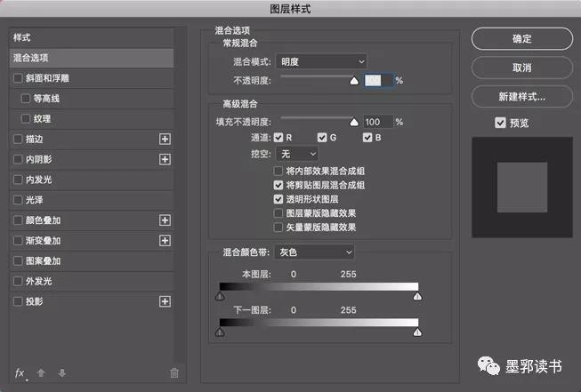Click the 确定 OK button
Image resolution: width=581 pixels, height=392 pixels.
coord(522,38)
